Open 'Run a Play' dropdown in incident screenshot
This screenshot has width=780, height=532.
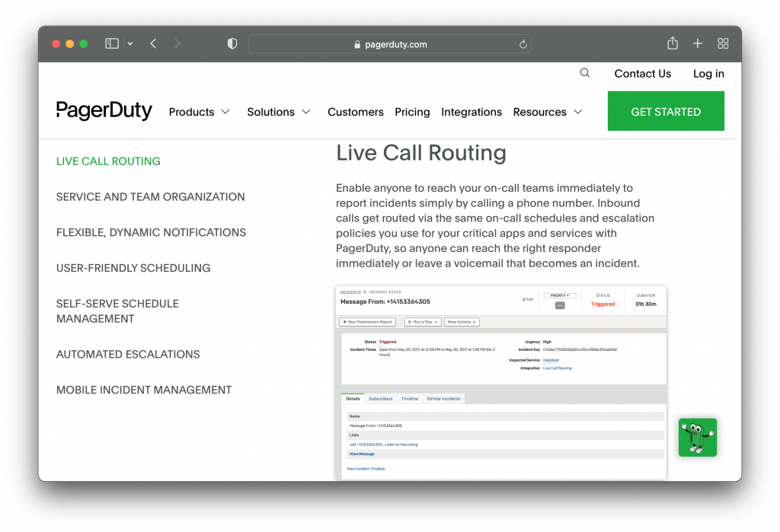coord(423,322)
